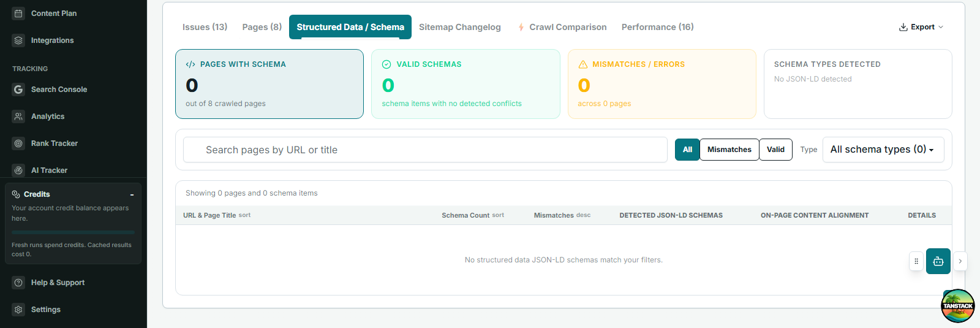The height and width of the screenshot is (328, 980).
Task: Open the Crawl Comparison tab
Action: pyautogui.click(x=562, y=27)
